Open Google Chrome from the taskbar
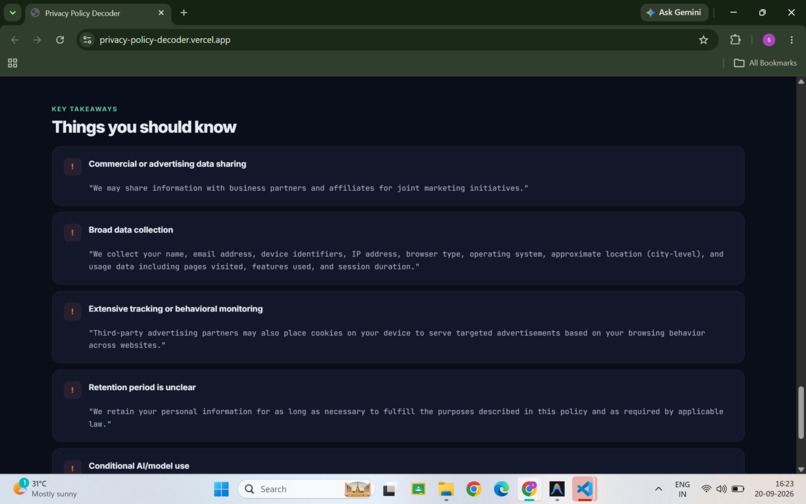 pos(473,489)
